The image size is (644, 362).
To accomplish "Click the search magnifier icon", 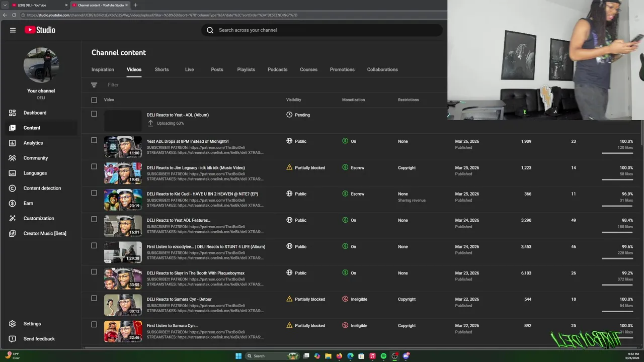I will (x=210, y=30).
